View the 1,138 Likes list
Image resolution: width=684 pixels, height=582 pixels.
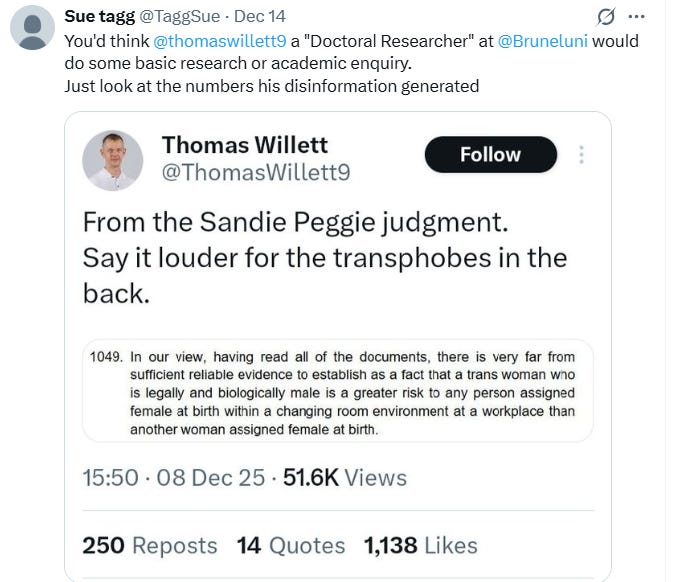pyautogui.click(x=420, y=546)
